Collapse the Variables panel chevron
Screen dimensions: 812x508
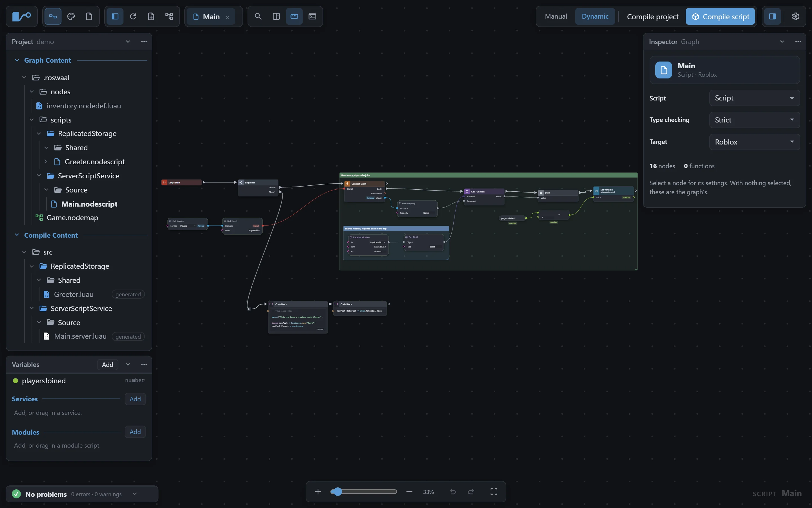pos(128,365)
